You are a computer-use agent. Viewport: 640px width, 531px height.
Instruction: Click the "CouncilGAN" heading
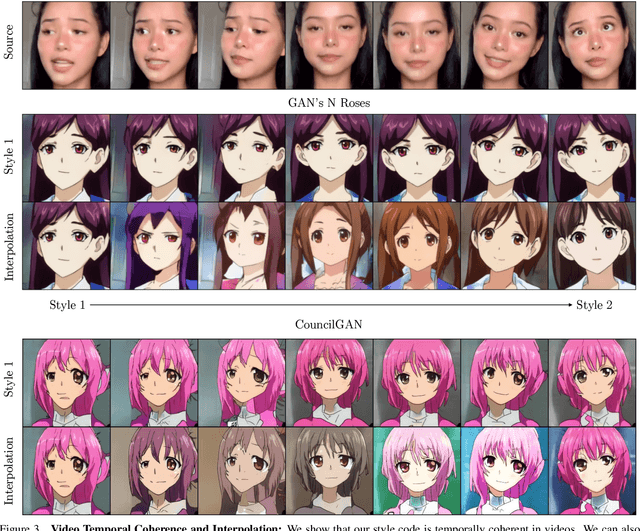click(x=329, y=324)
